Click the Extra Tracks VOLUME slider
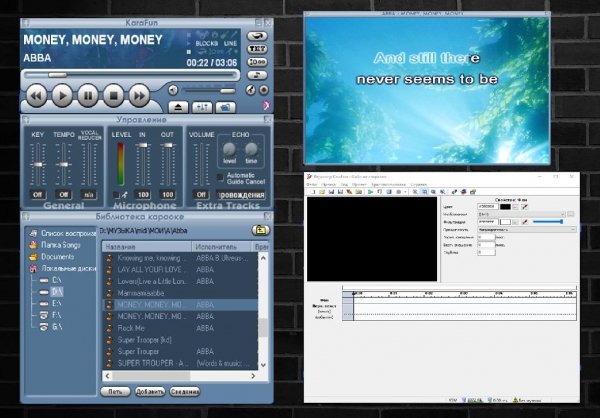The width and height of the screenshot is (600, 418). pyautogui.click(x=201, y=165)
